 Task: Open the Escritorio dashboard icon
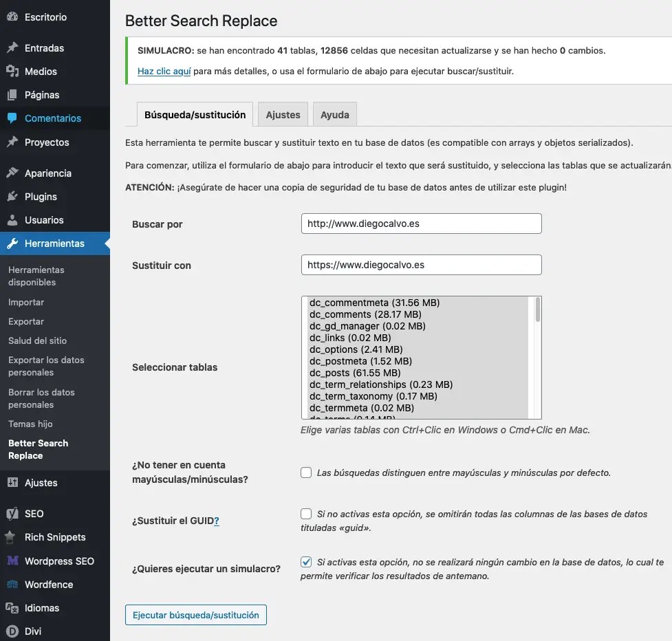pyautogui.click(x=12, y=17)
